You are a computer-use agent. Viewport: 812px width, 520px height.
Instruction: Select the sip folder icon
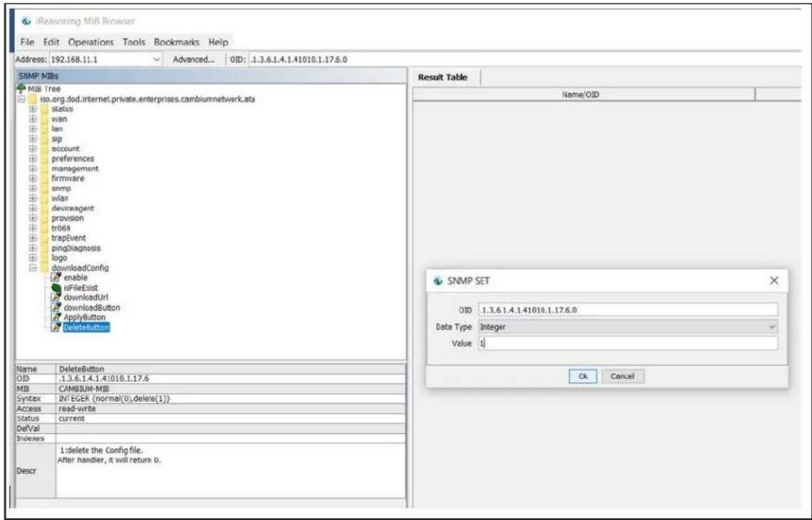45,139
